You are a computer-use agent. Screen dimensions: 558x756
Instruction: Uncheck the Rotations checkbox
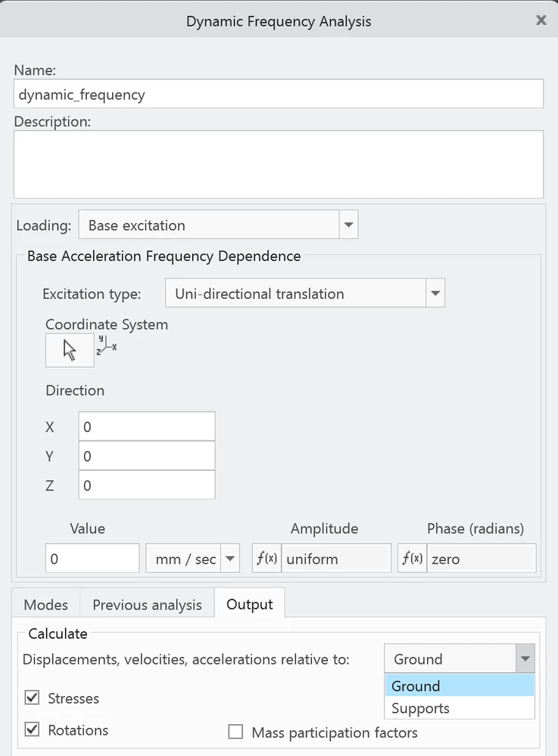click(x=32, y=730)
